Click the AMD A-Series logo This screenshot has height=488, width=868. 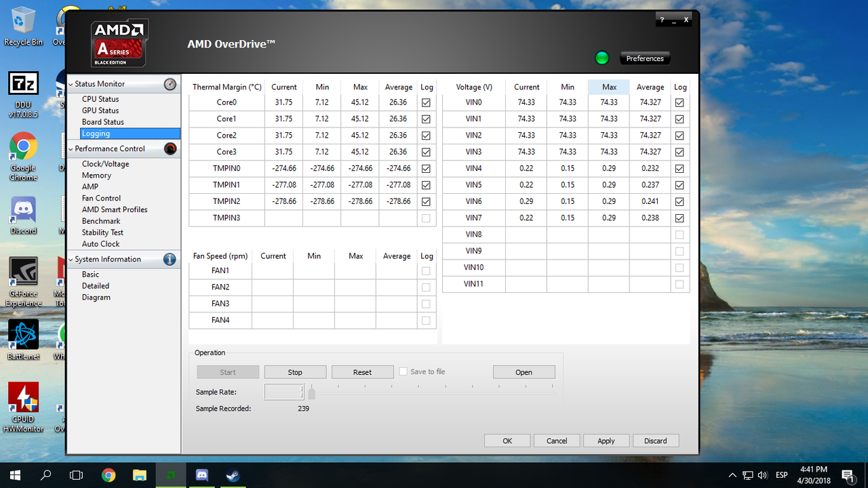[120, 44]
